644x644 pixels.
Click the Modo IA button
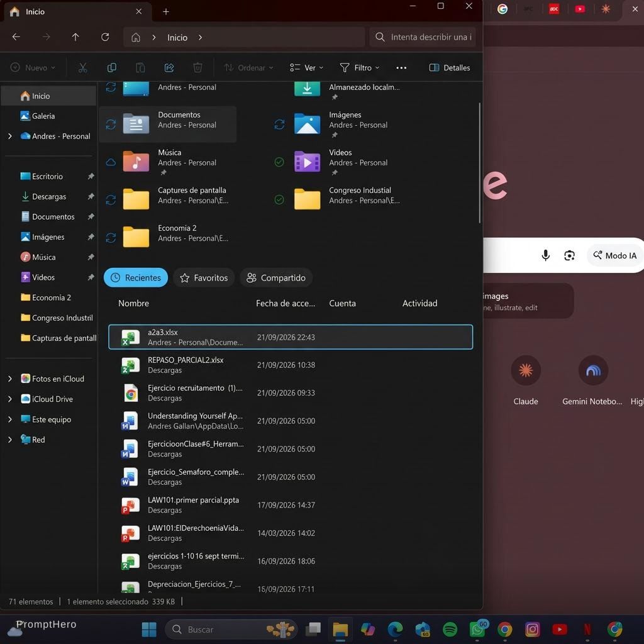click(615, 255)
